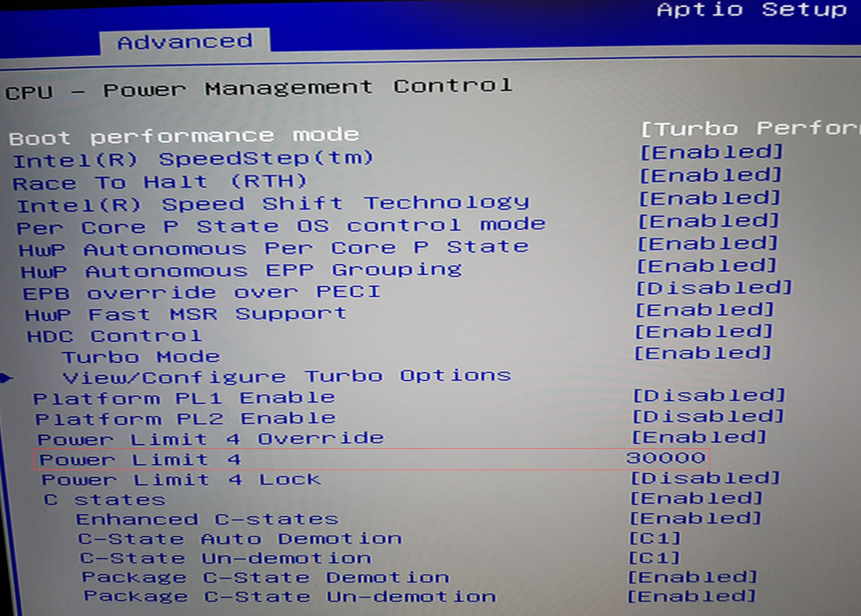Select the Power Limit 4 label
861x616 pixels.
(140, 460)
